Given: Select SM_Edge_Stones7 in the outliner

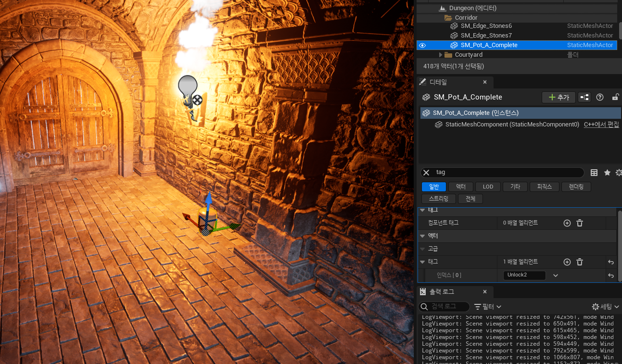Looking at the screenshot, I should pyautogui.click(x=486, y=36).
